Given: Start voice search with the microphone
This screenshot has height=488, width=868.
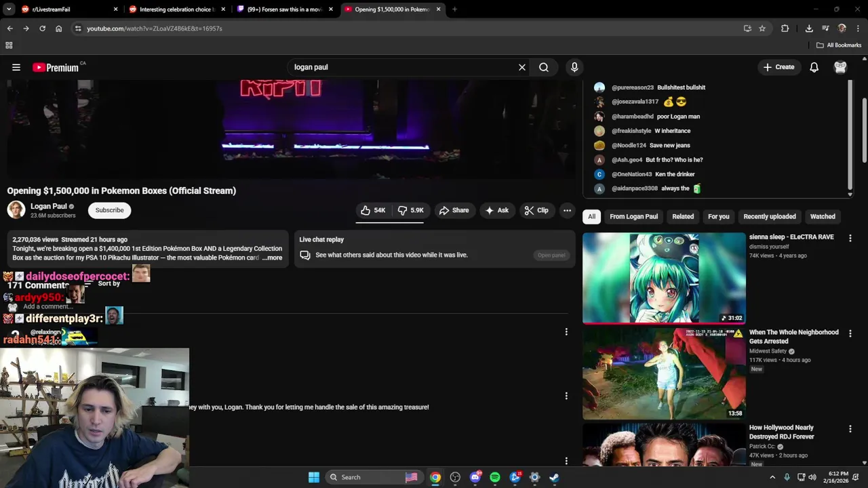Looking at the screenshot, I should (x=574, y=67).
